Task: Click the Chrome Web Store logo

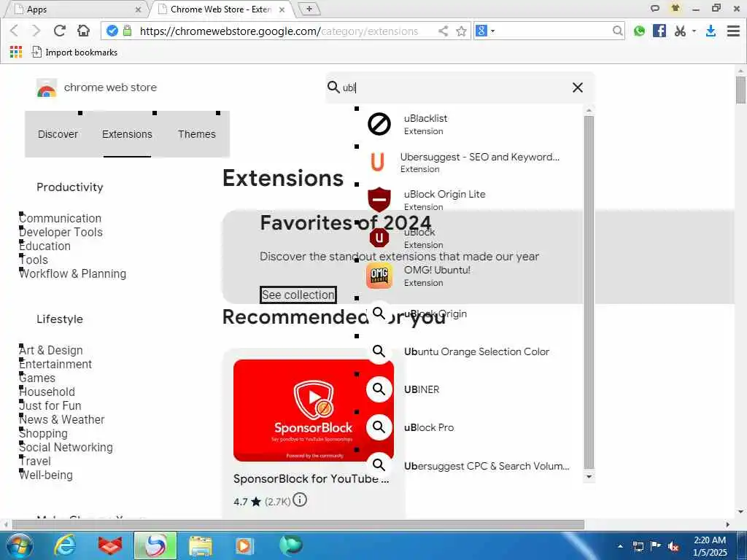Action: click(x=46, y=87)
